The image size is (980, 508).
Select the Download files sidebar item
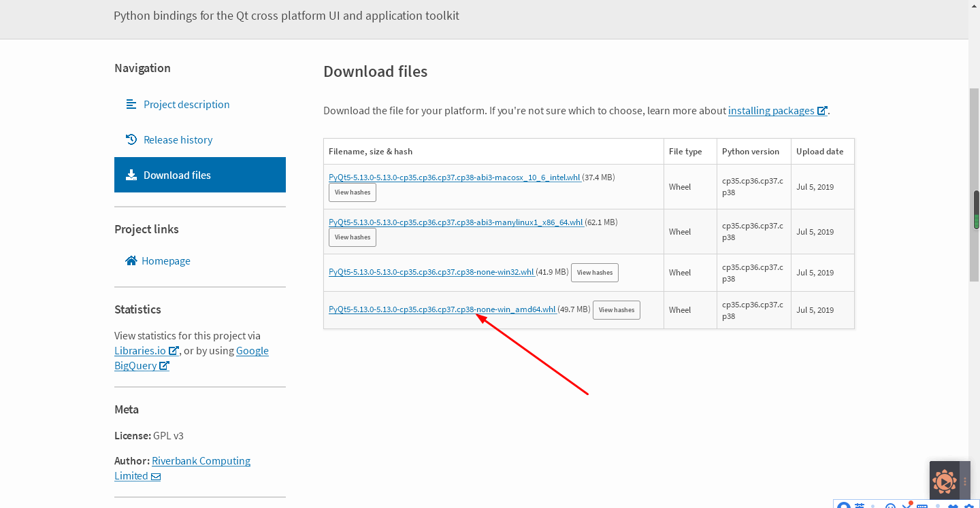200,175
